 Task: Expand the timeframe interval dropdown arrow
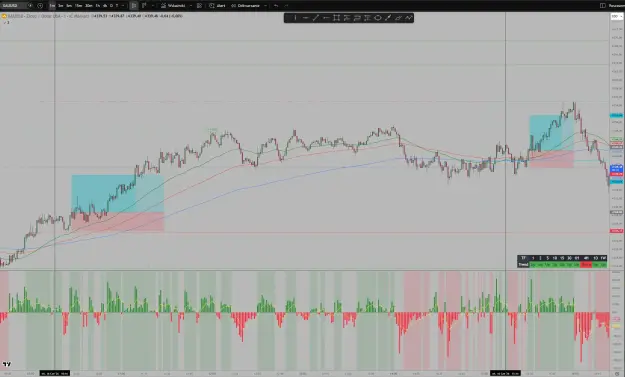pyautogui.click(x=123, y=6)
